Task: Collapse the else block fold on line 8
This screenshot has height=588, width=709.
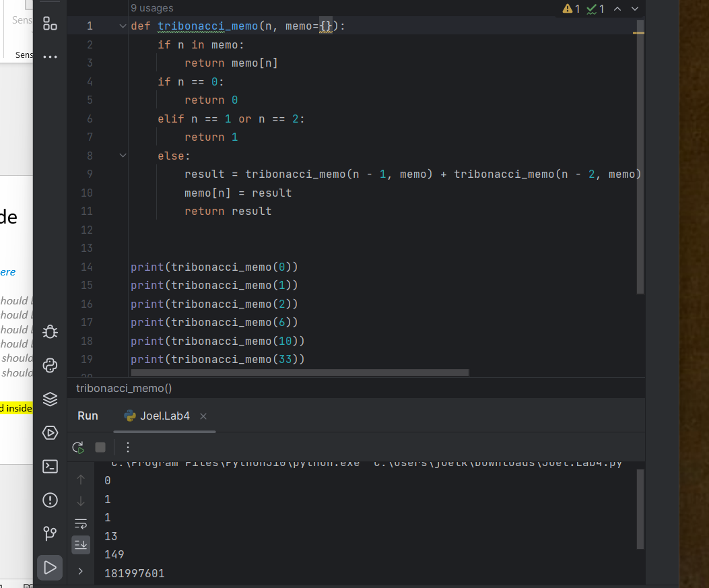Action: [123, 156]
